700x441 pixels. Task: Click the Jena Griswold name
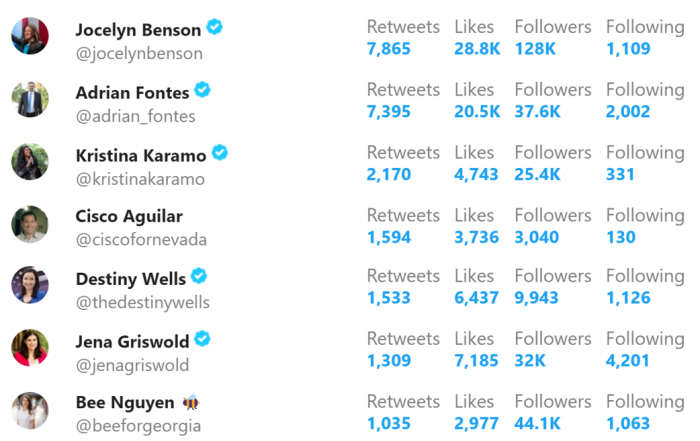[x=133, y=342]
